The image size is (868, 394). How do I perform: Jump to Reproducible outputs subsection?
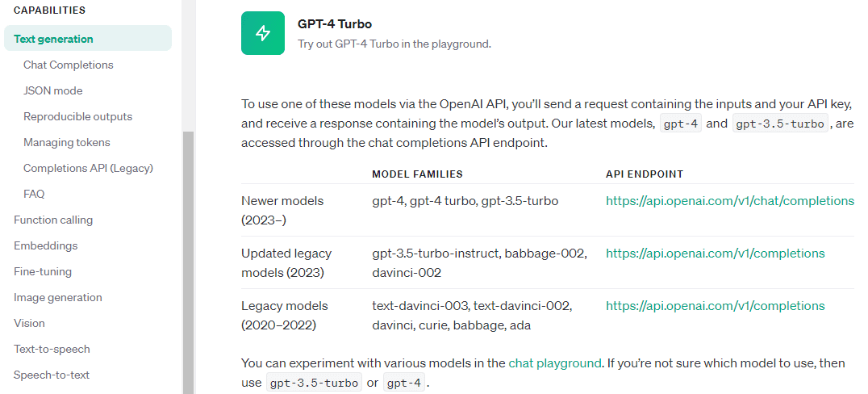click(x=77, y=116)
